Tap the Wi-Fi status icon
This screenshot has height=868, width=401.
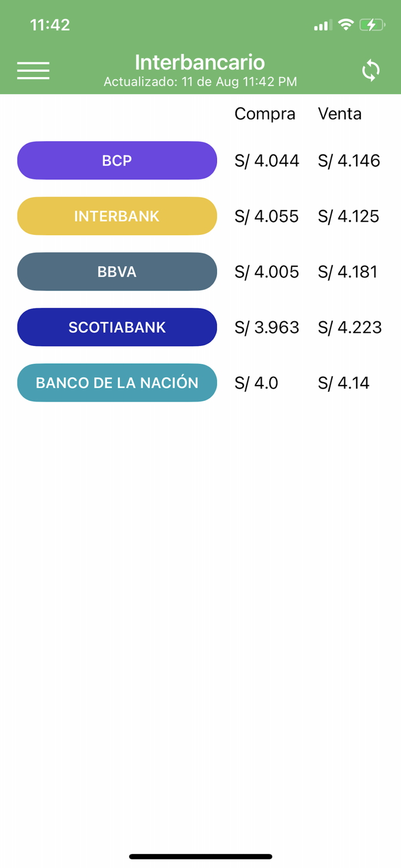[347, 25]
